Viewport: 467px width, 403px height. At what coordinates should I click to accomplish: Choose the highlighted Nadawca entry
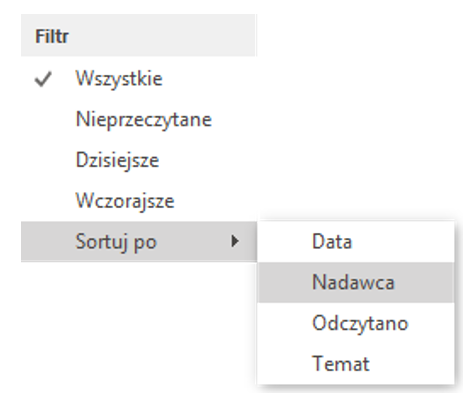pyautogui.click(x=356, y=282)
